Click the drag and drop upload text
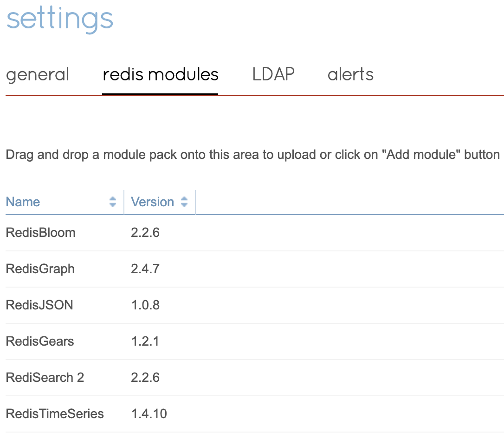The image size is (504, 433). (252, 155)
